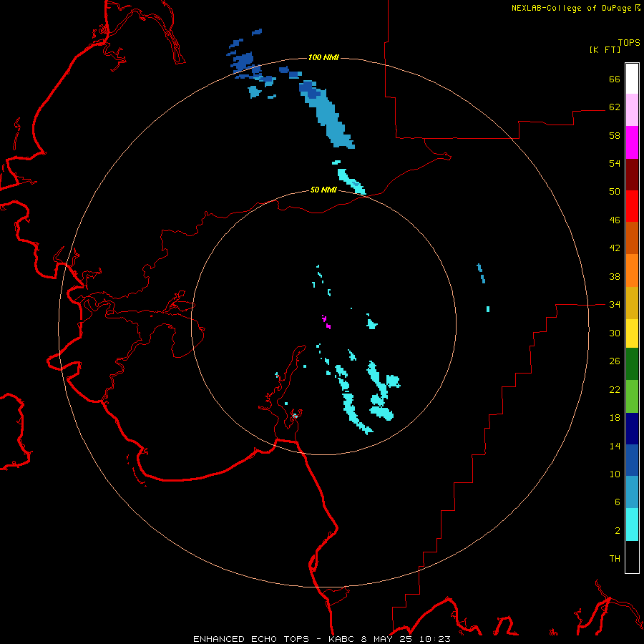Viewport: 644px width, 644px height.
Task: Click the orange 42 kft legend swatch
Action: (x=632, y=270)
